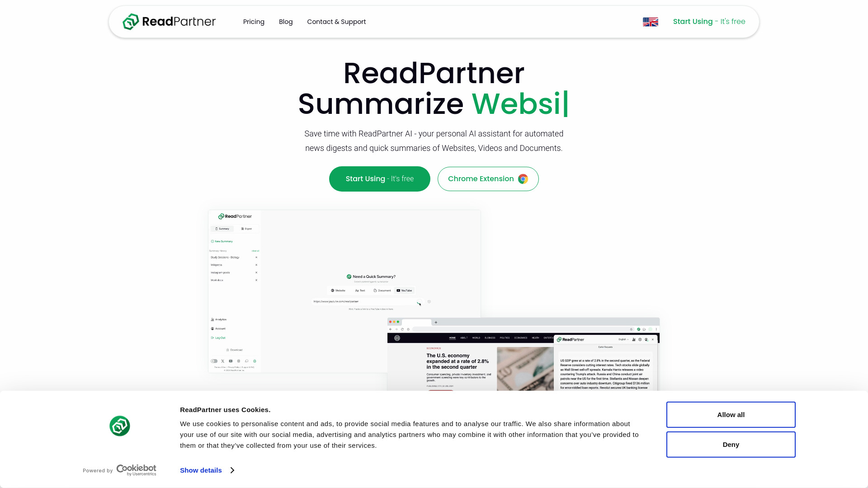The image size is (868, 488).
Task: Click the ReadPartner app icon in cookie banner
Action: click(119, 426)
